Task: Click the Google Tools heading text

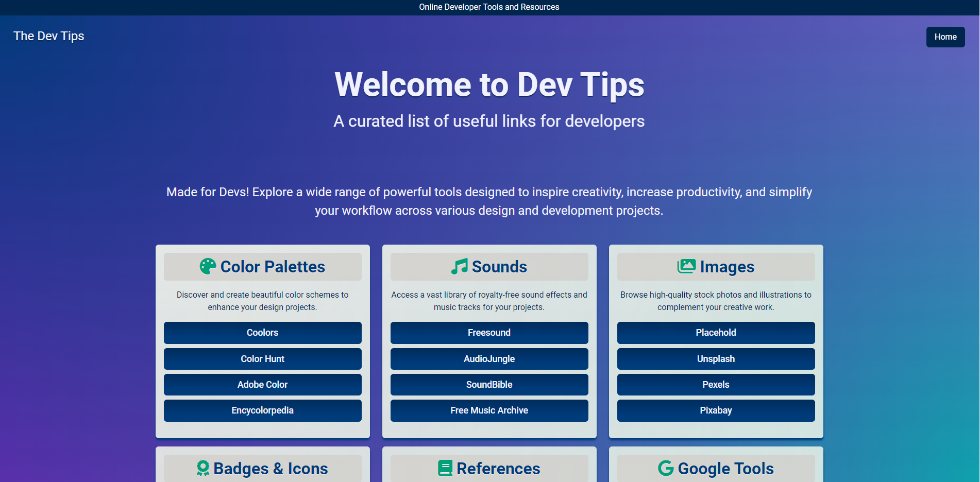Action: 725,469
